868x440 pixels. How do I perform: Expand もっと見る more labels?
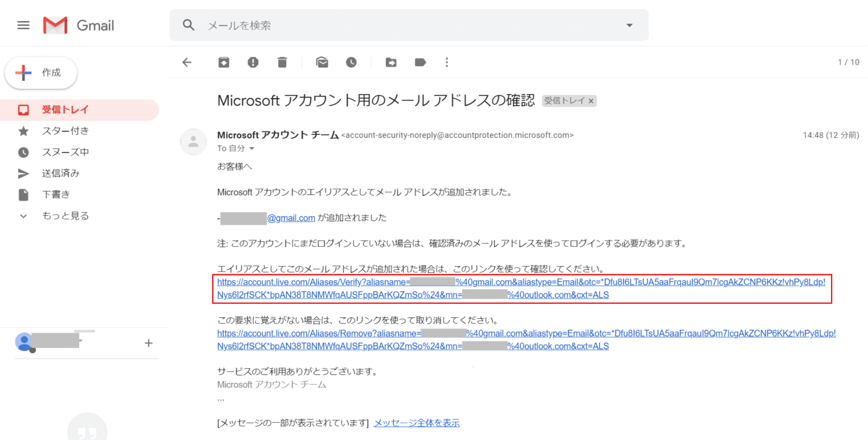pyautogui.click(x=66, y=216)
